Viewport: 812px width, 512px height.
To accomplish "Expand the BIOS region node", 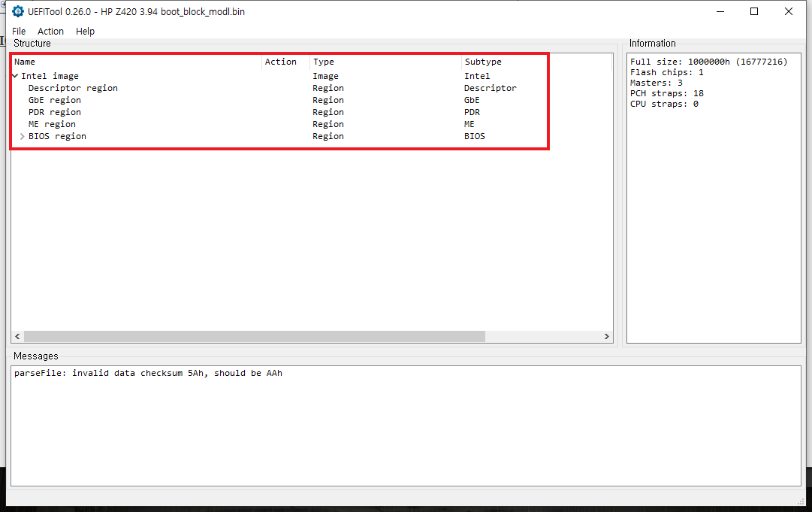I will (x=23, y=136).
